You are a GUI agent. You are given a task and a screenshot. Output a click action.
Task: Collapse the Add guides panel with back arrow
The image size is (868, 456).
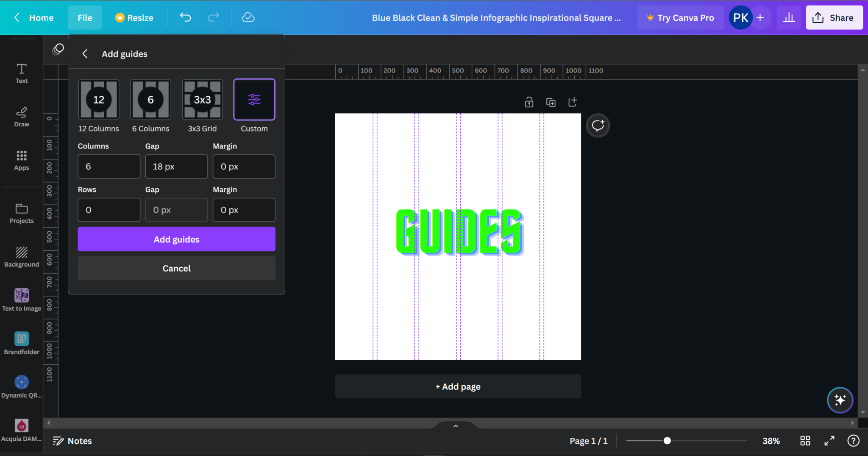(85, 53)
